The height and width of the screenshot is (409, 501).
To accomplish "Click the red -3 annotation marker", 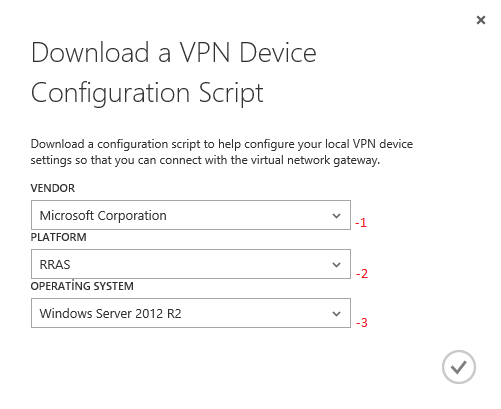I will pyautogui.click(x=362, y=323).
